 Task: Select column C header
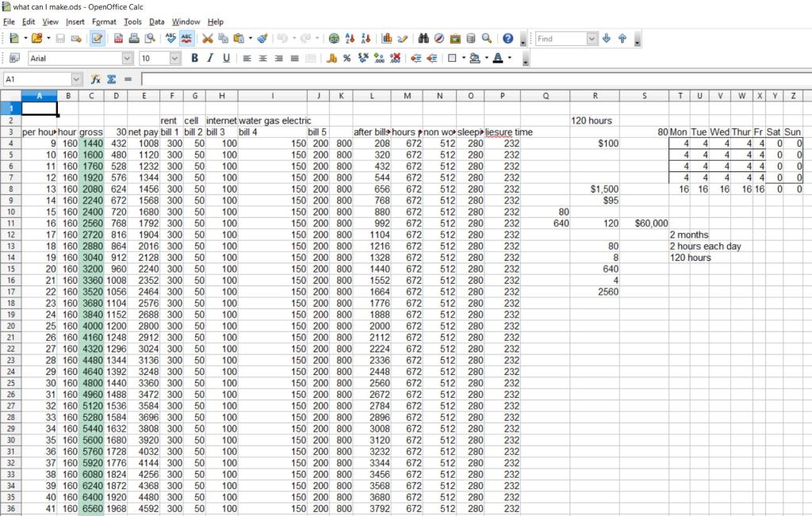click(91, 96)
